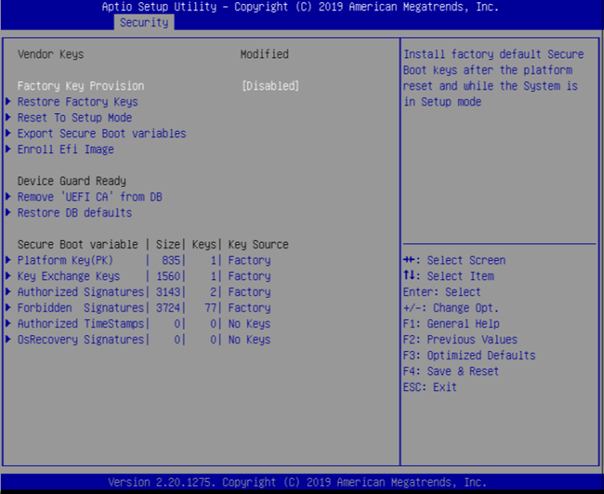Click the F3: Optimized Defaults hint
Image resolution: width=604 pixels, height=494 pixels.
coord(469,355)
